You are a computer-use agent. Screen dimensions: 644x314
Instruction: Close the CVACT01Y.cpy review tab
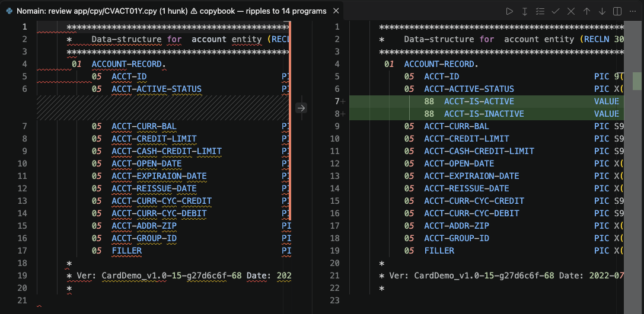click(x=336, y=11)
